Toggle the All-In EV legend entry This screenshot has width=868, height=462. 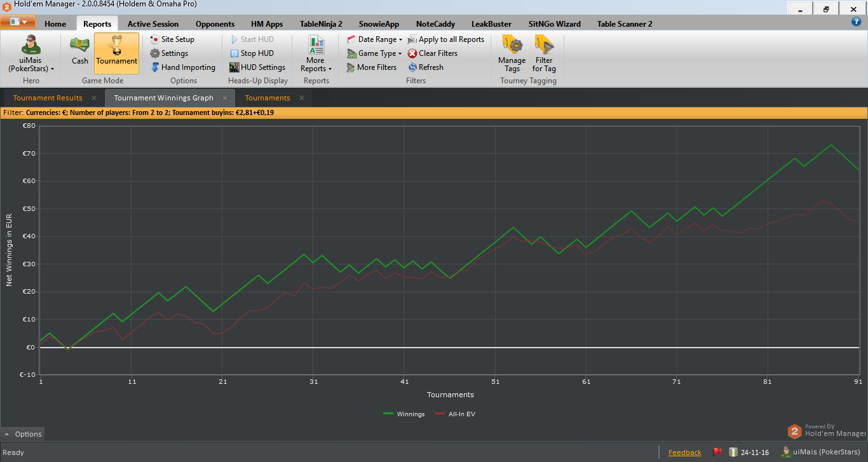pyautogui.click(x=454, y=414)
